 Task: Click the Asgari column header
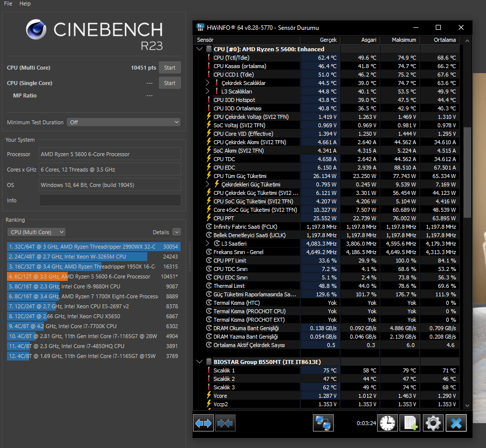(x=360, y=40)
